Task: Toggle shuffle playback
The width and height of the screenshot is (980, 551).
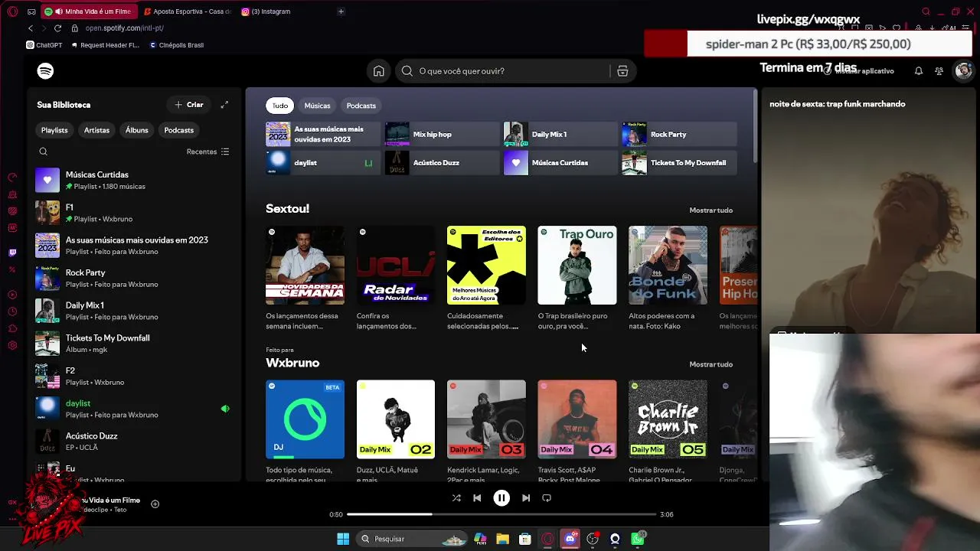Action: [x=456, y=498]
